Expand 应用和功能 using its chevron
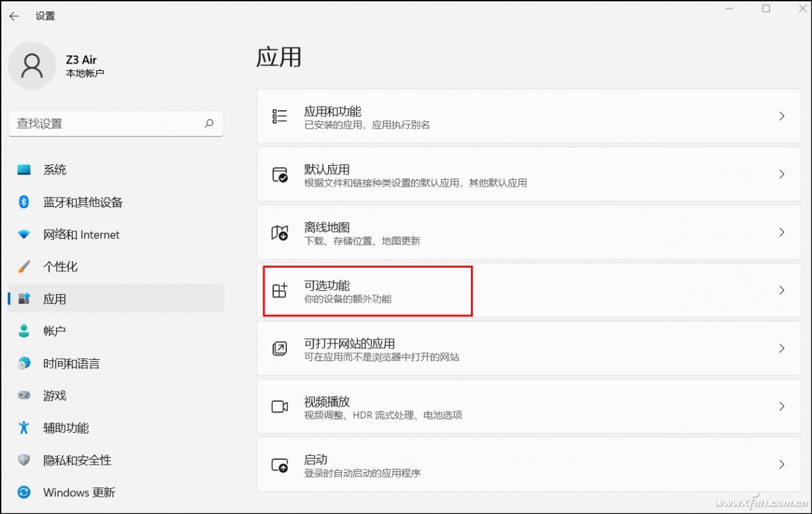The image size is (812, 514). click(782, 116)
